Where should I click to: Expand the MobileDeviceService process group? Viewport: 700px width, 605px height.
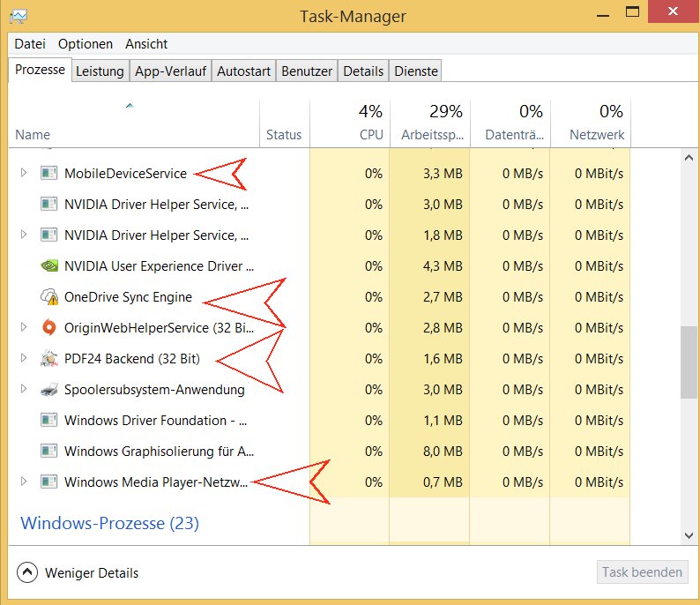24,174
